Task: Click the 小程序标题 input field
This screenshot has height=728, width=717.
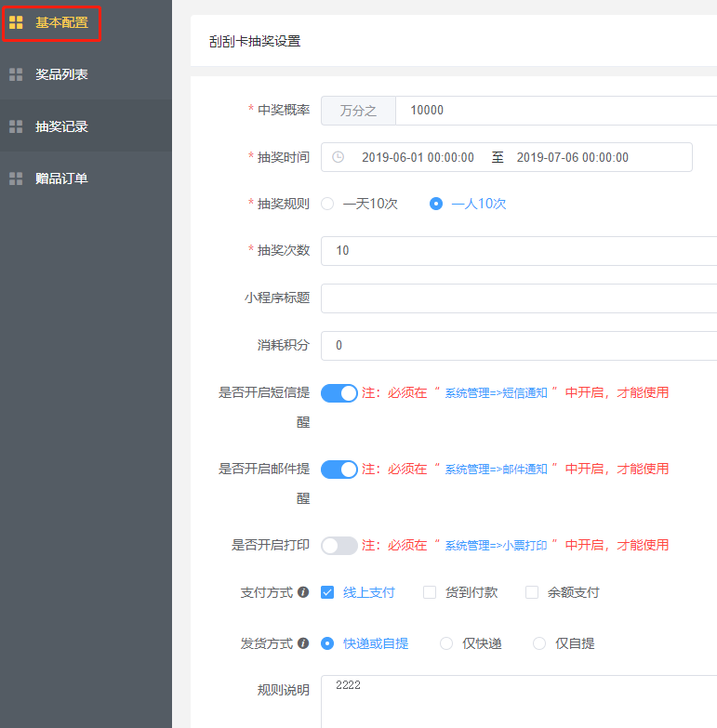Action: (x=517, y=298)
